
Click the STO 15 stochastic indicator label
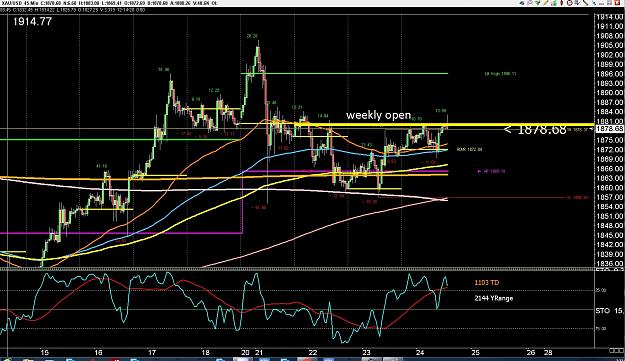610,310
